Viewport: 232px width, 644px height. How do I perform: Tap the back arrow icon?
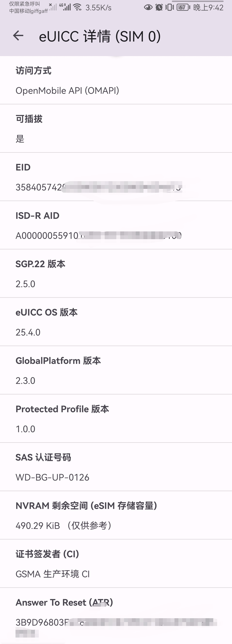18,36
